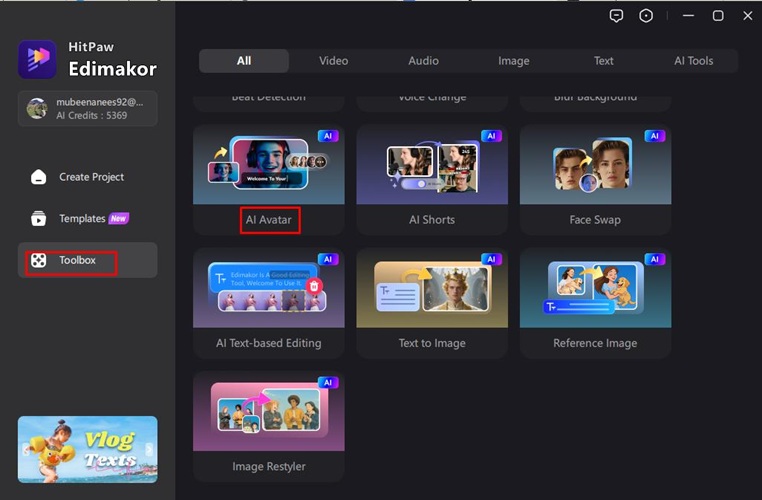Click AI badge on AI Text-based Editing card

click(x=328, y=259)
